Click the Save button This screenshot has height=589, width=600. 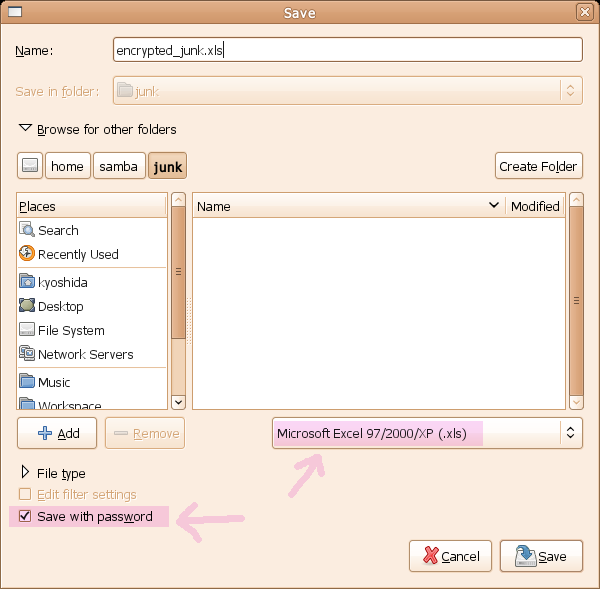coord(541,556)
